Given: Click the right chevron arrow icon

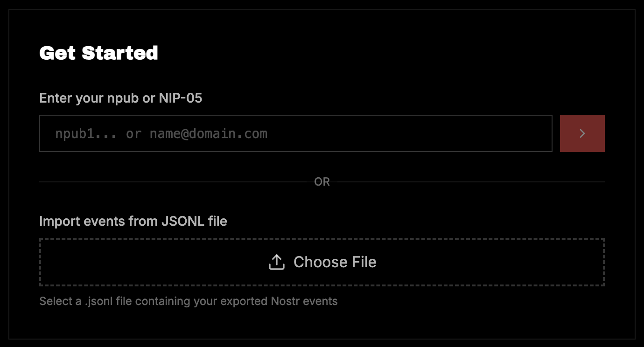Looking at the screenshot, I should tap(582, 133).
